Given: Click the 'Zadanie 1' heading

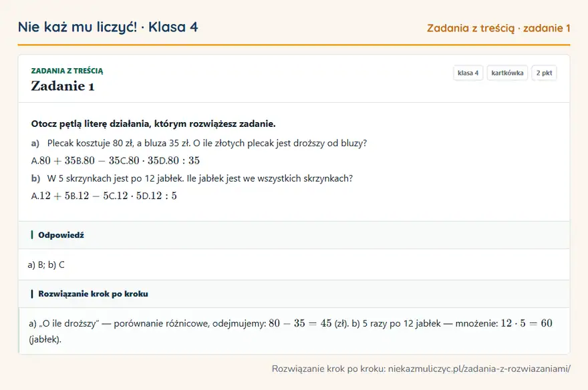Looking at the screenshot, I should [63, 86].
